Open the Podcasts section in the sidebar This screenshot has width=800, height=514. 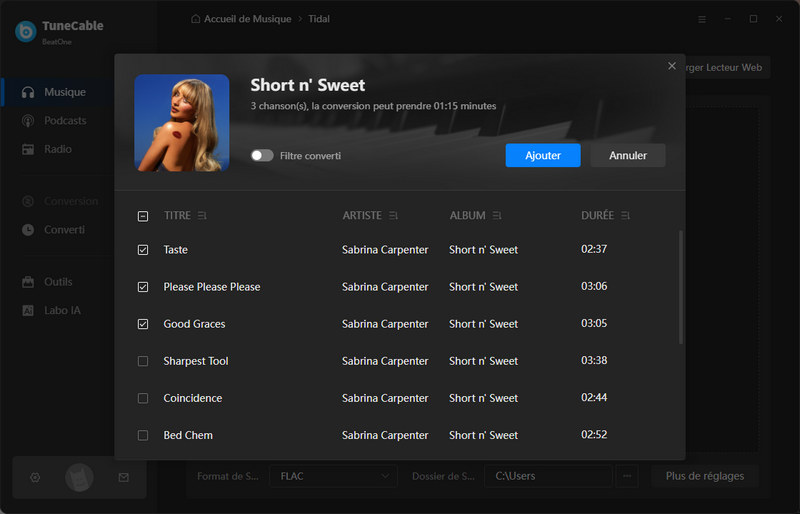(65, 121)
